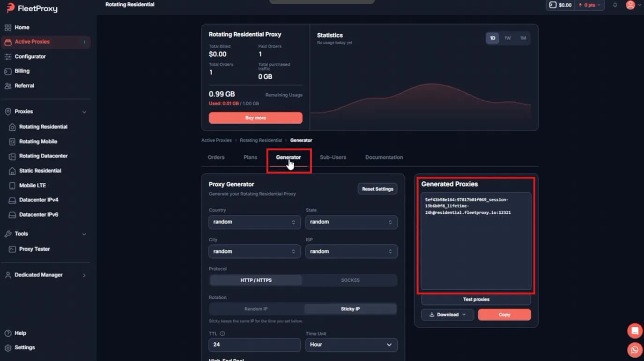Open the chat support bubble icon
This screenshot has height=361, width=644.
tap(635, 331)
